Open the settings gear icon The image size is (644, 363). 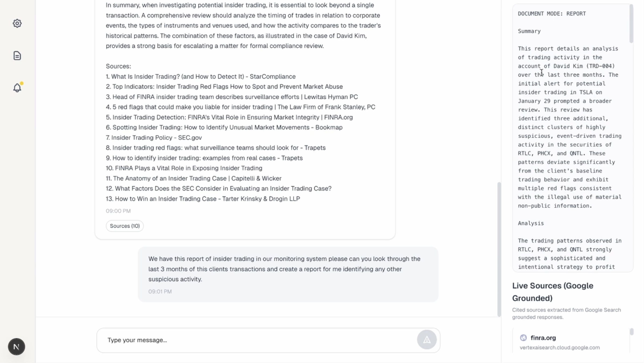pyautogui.click(x=17, y=23)
